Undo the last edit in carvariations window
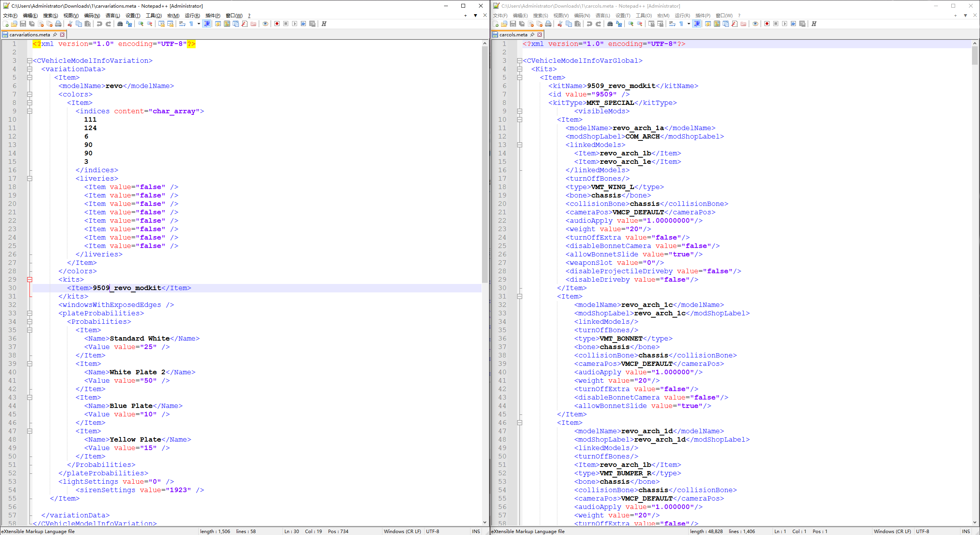Screen dimensions: 980x535 coord(100,24)
